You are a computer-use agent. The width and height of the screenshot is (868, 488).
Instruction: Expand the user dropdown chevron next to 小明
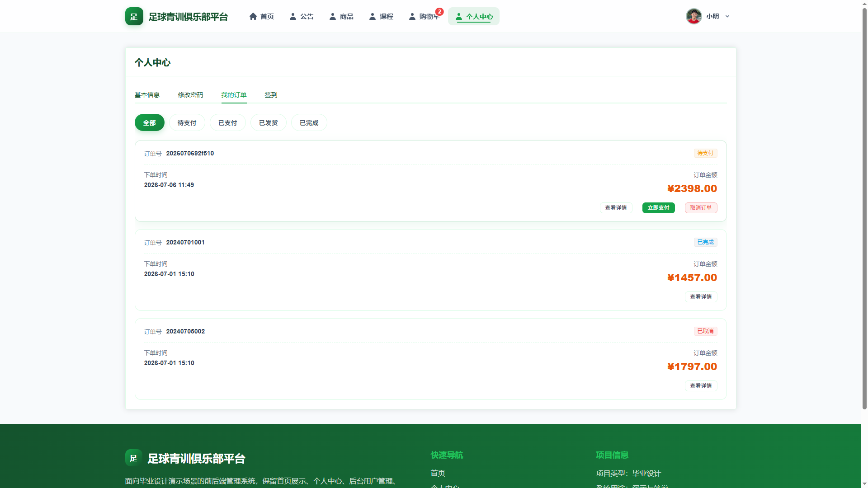(x=727, y=16)
